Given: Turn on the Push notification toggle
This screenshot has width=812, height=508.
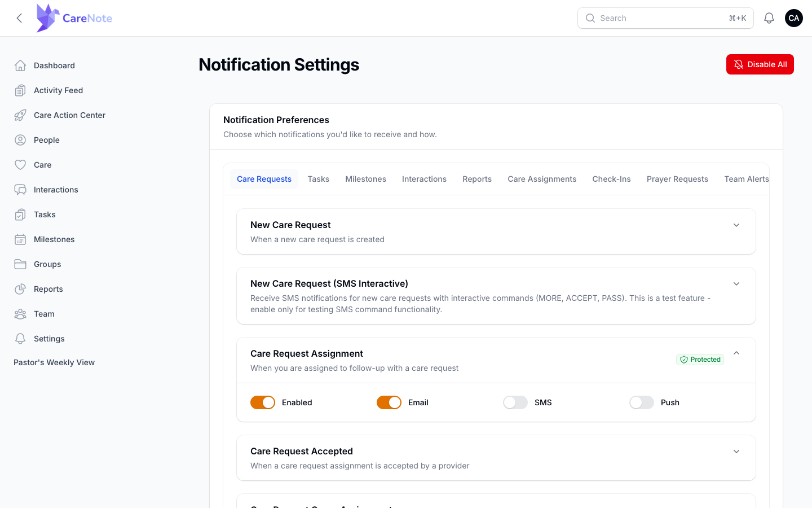Looking at the screenshot, I should click(642, 402).
